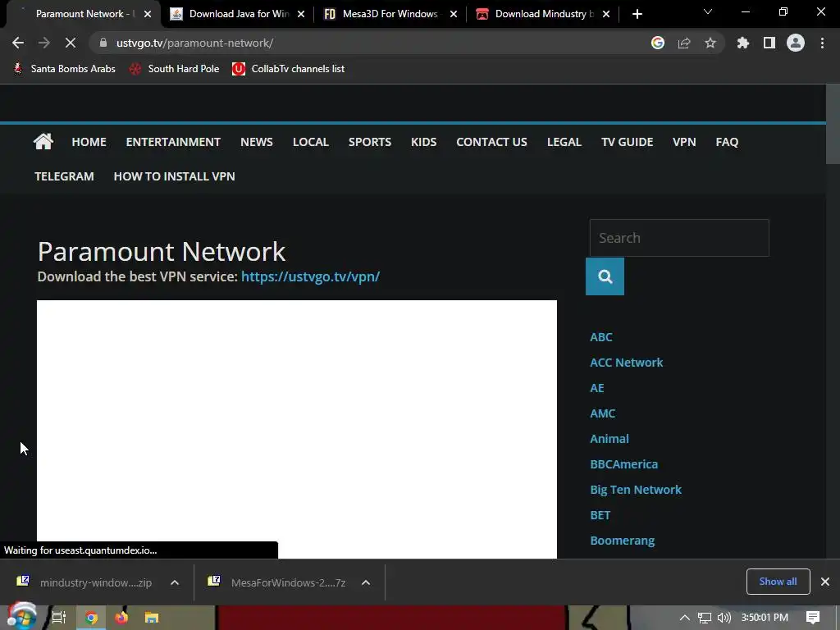The image size is (840, 630).
Task: Click into the site Search field
Action: click(x=679, y=238)
